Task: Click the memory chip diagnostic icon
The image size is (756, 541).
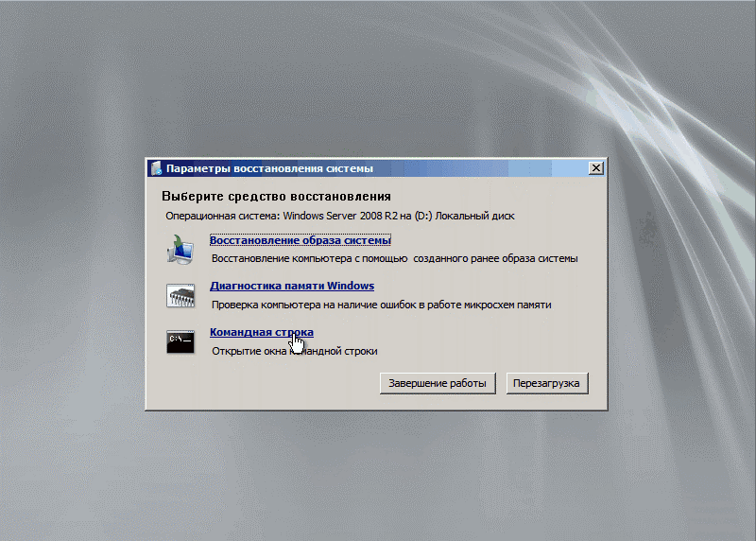Action: 180,295
